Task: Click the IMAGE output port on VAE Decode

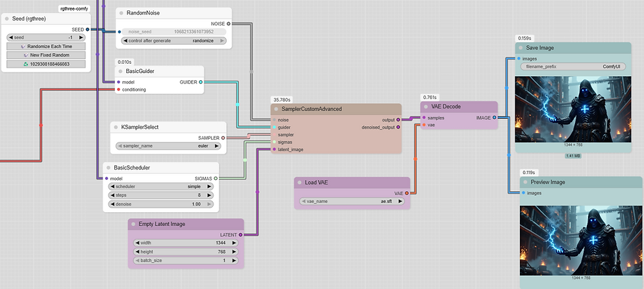Action: [x=494, y=118]
